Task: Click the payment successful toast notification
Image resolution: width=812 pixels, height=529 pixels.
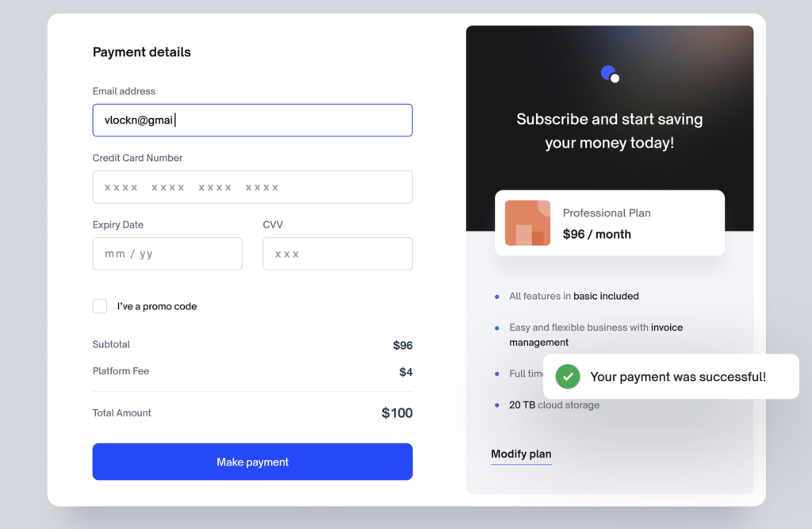Action: (671, 377)
